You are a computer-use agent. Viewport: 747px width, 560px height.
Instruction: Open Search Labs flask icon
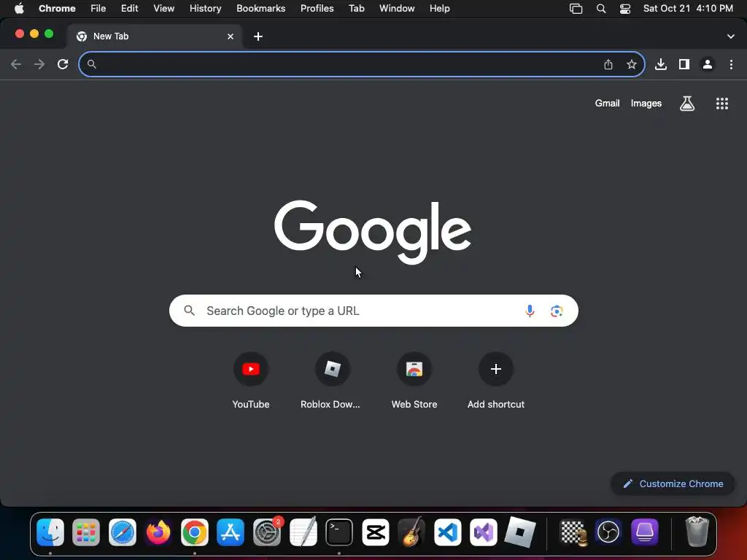click(x=687, y=104)
